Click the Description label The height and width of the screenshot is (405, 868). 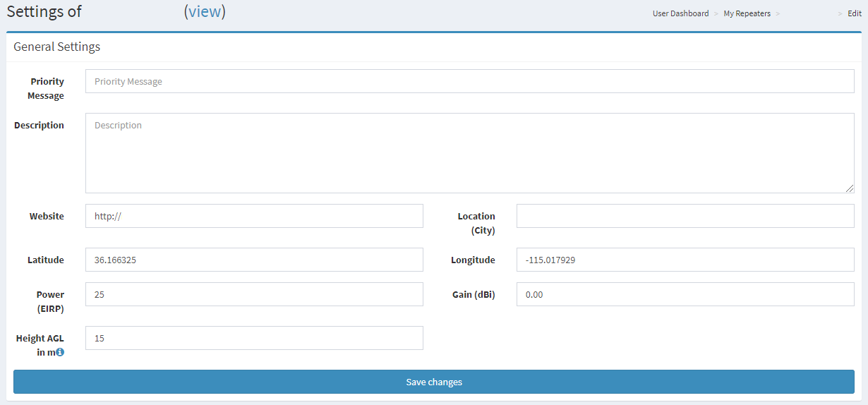[39, 125]
